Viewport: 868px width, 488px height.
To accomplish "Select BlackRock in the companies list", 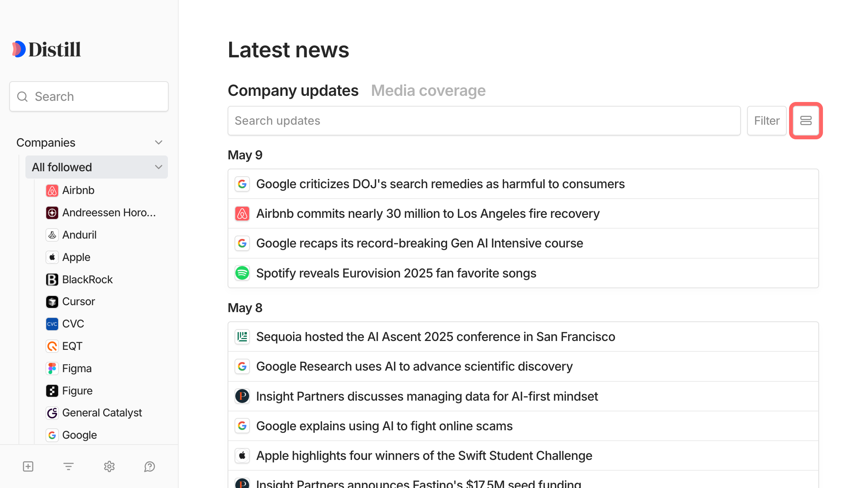I will click(x=87, y=279).
